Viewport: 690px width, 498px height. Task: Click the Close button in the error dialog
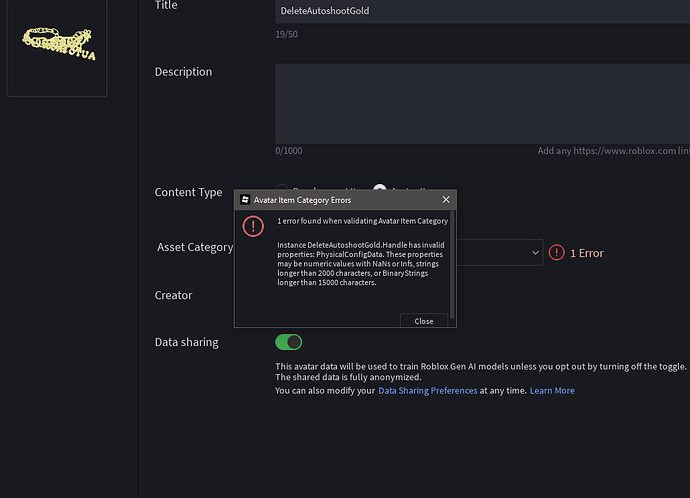424,321
